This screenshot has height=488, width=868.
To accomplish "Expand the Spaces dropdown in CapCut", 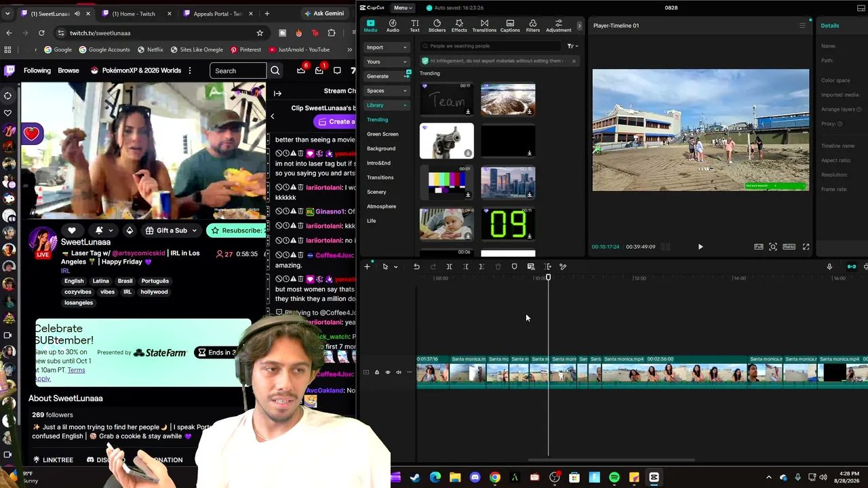I will point(387,91).
